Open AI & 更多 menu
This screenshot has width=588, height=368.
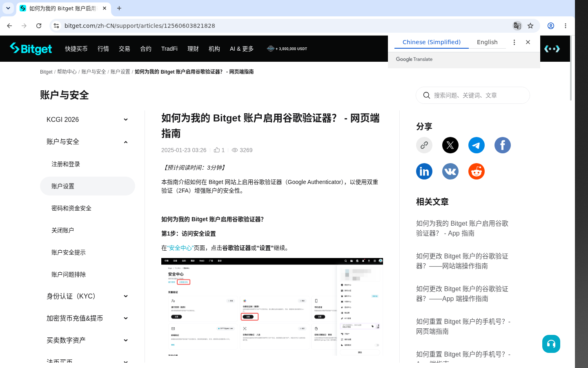tap(242, 49)
